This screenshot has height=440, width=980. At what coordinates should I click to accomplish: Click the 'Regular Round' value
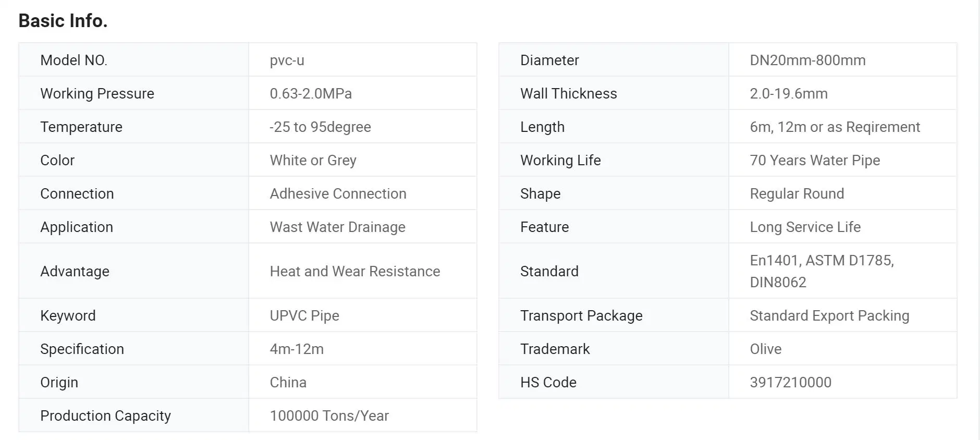[797, 193]
